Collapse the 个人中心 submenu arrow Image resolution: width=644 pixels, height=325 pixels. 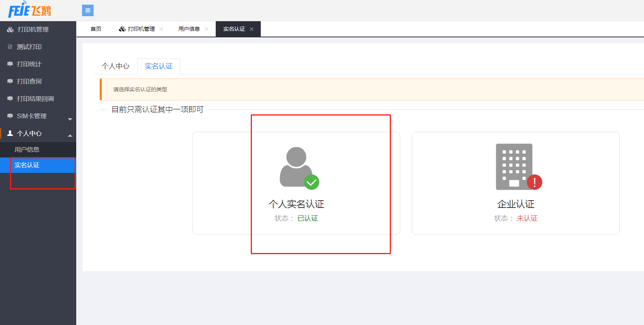click(70, 136)
